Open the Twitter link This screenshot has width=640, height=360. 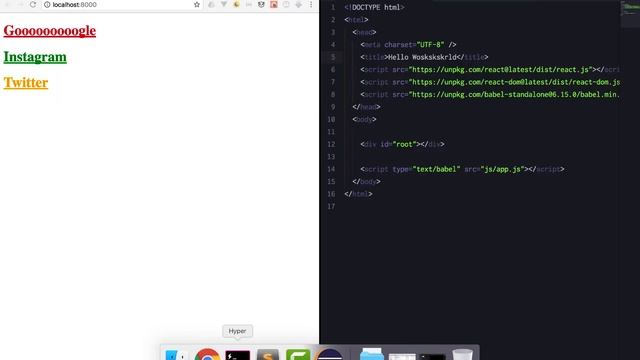point(26,83)
